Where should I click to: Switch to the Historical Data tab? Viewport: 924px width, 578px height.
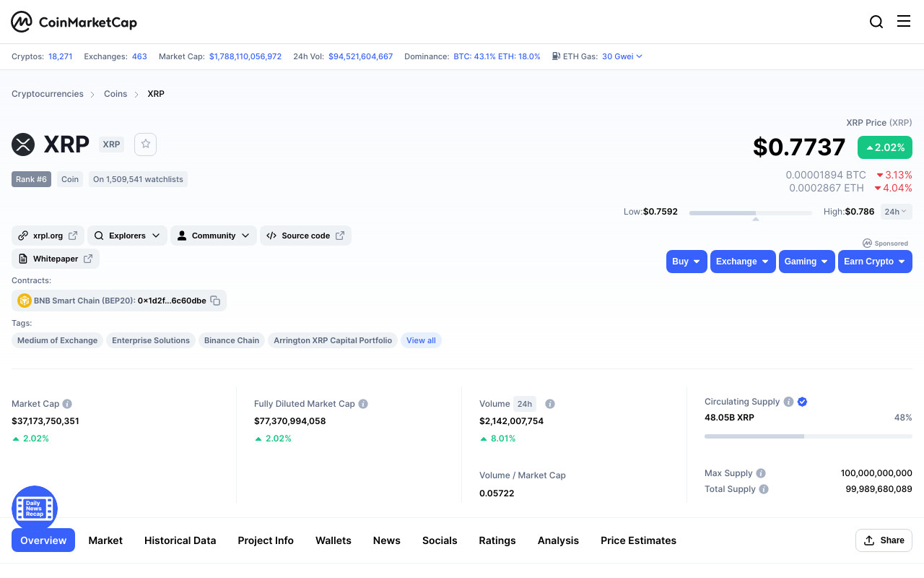(180, 540)
